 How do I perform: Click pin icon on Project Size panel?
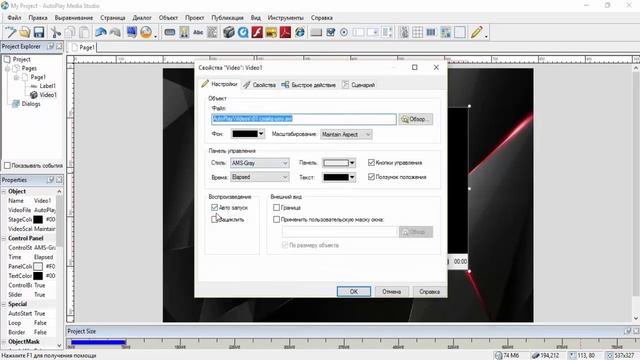pyautogui.click(x=628, y=331)
